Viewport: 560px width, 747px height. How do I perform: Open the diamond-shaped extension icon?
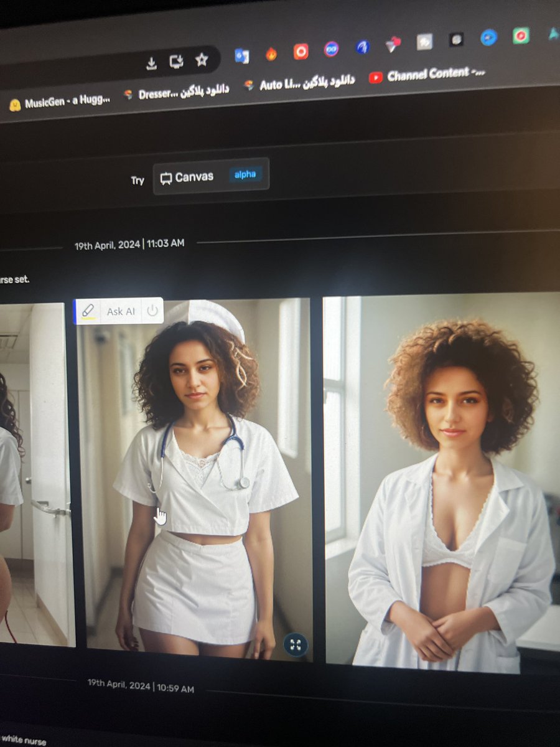[x=393, y=44]
